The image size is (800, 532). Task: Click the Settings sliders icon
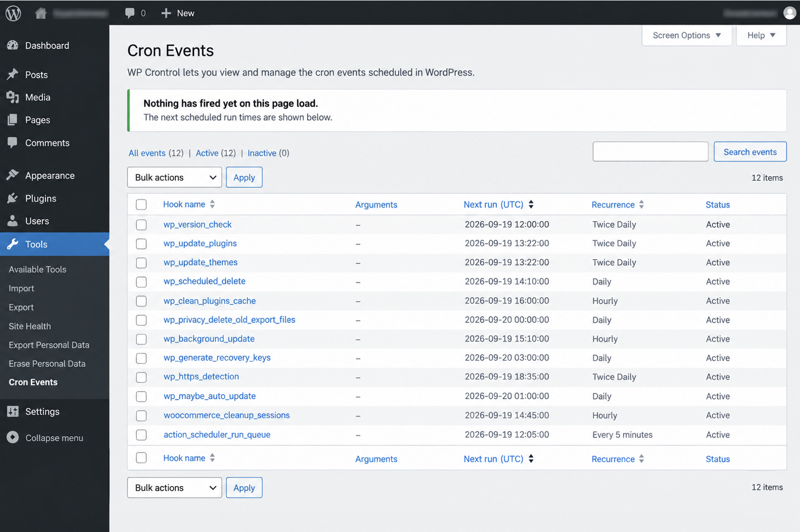(13, 411)
